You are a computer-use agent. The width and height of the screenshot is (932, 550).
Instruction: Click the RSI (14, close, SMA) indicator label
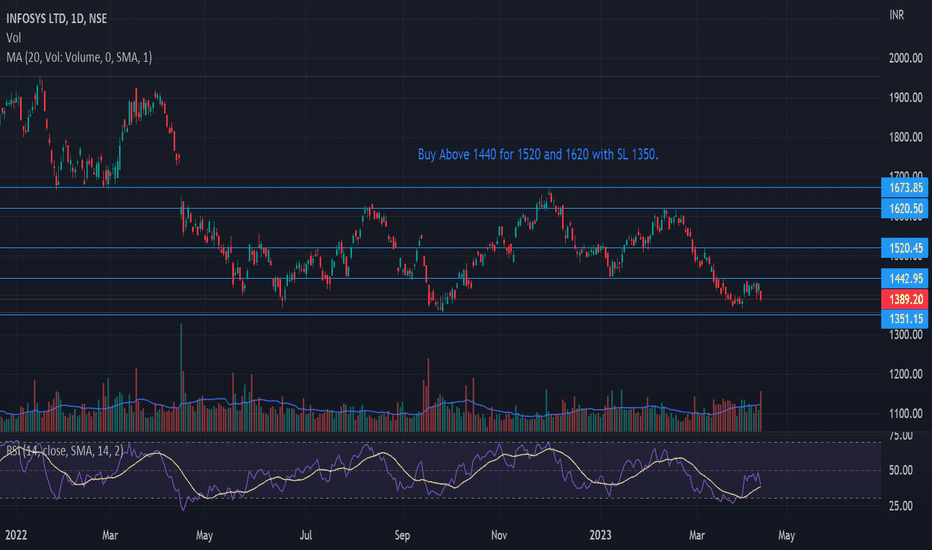(x=65, y=451)
